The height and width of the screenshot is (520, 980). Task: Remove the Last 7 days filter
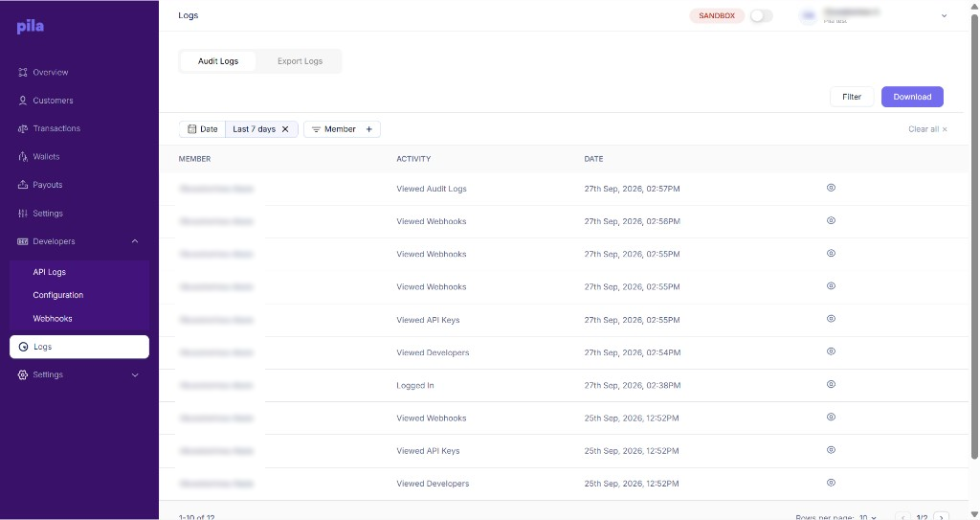[285, 129]
